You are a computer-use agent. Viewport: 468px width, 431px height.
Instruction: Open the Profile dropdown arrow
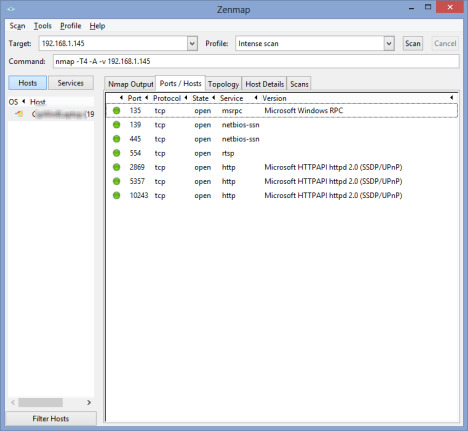389,43
